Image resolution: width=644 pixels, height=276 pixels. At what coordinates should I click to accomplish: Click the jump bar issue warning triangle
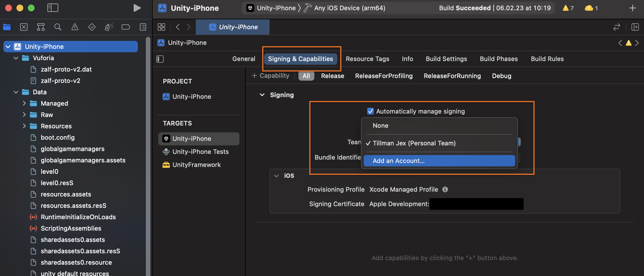(x=629, y=43)
